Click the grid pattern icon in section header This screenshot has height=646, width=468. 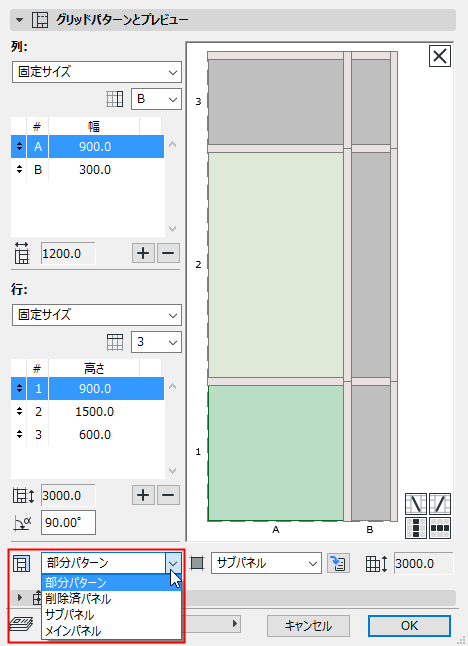tap(40, 20)
